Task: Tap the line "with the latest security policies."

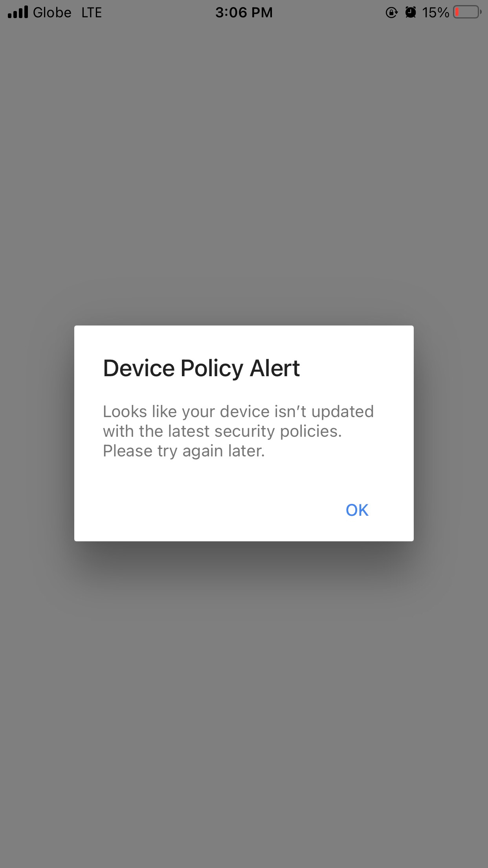Action: [x=222, y=431]
